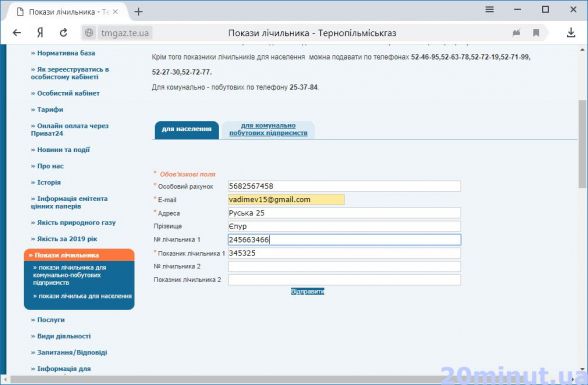Click the scroll-up arrow of the vertical scrollbar
Image resolution: width=588 pixels, height=385 pixels.
[x=582, y=49]
